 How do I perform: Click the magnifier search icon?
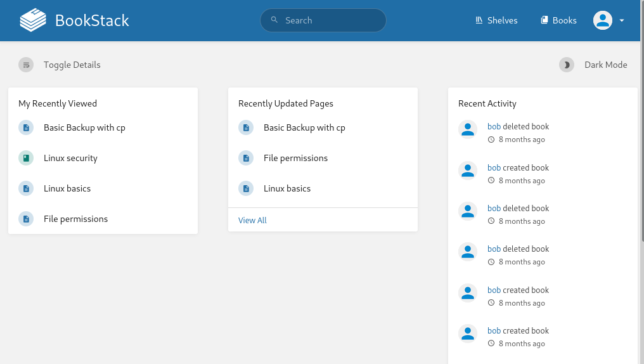[x=274, y=20]
